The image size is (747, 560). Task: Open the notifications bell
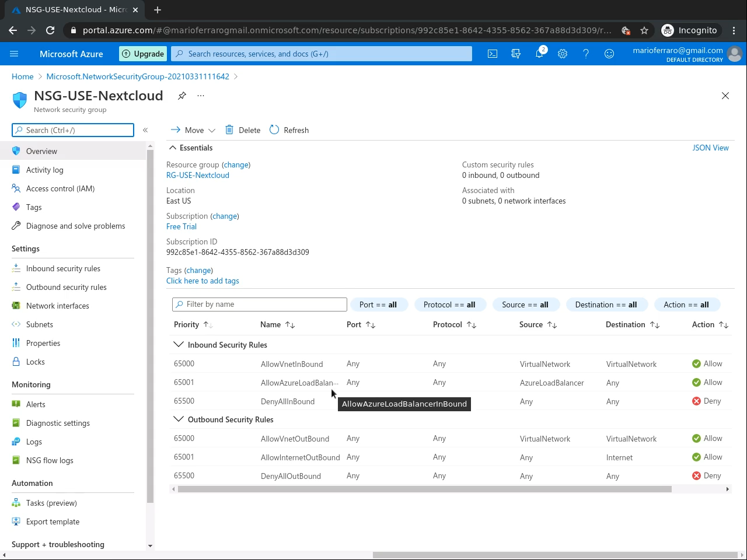[539, 54]
